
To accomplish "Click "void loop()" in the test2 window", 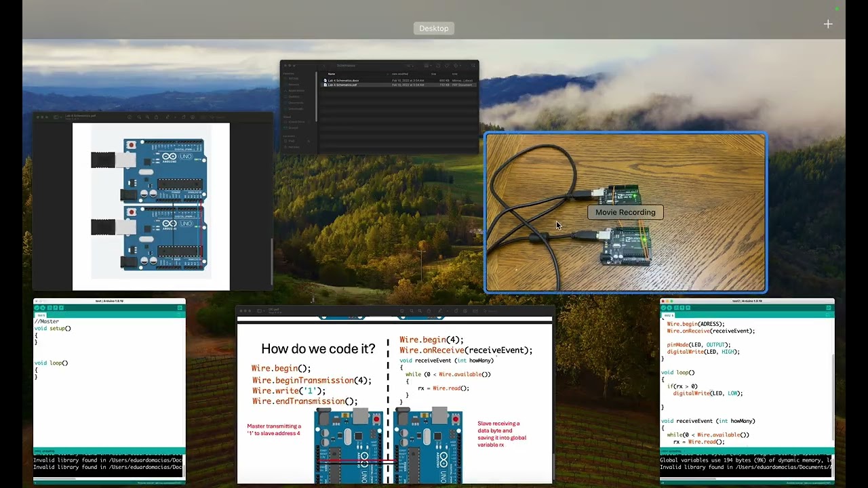I will tap(678, 373).
